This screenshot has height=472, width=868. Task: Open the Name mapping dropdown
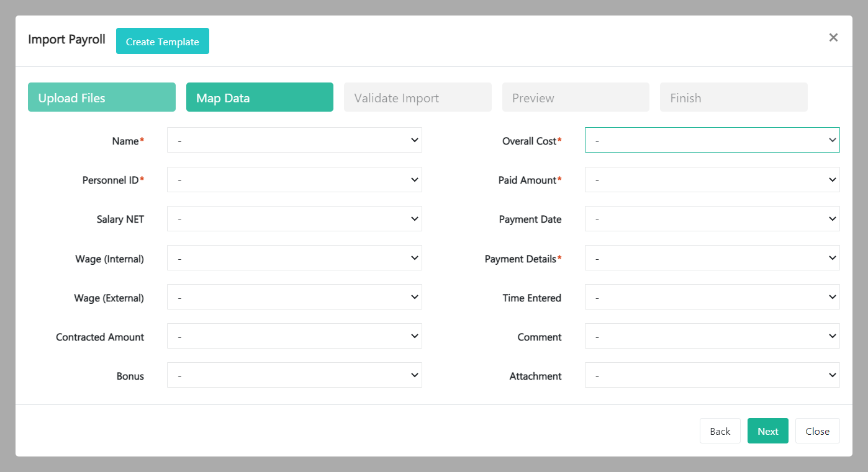(x=294, y=140)
